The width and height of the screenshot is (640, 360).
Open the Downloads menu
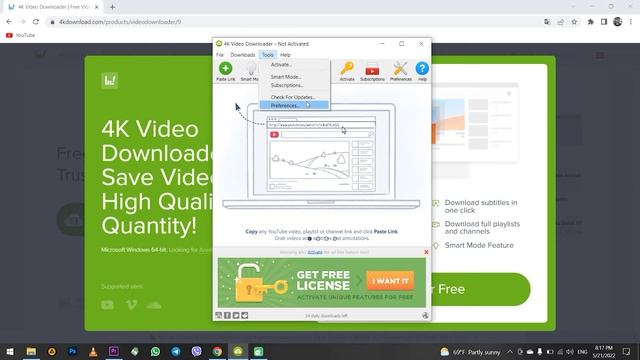[242, 55]
